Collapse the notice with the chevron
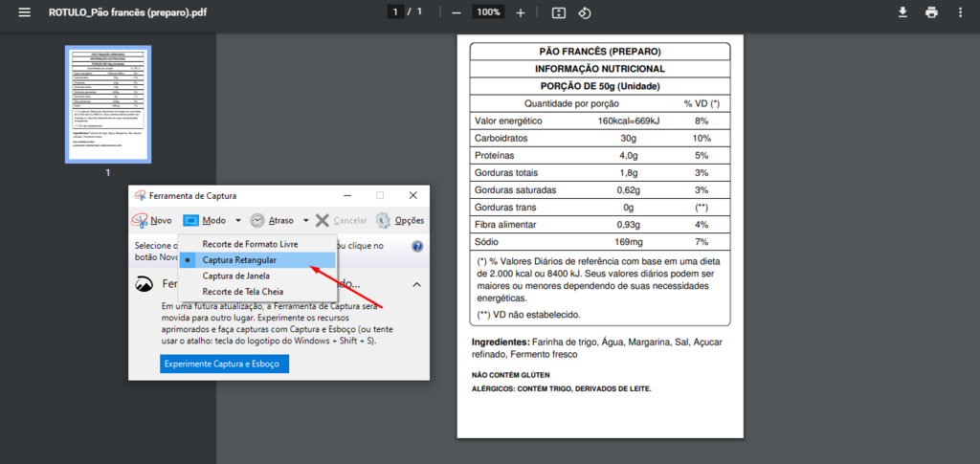The width and height of the screenshot is (980, 464). tap(416, 285)
